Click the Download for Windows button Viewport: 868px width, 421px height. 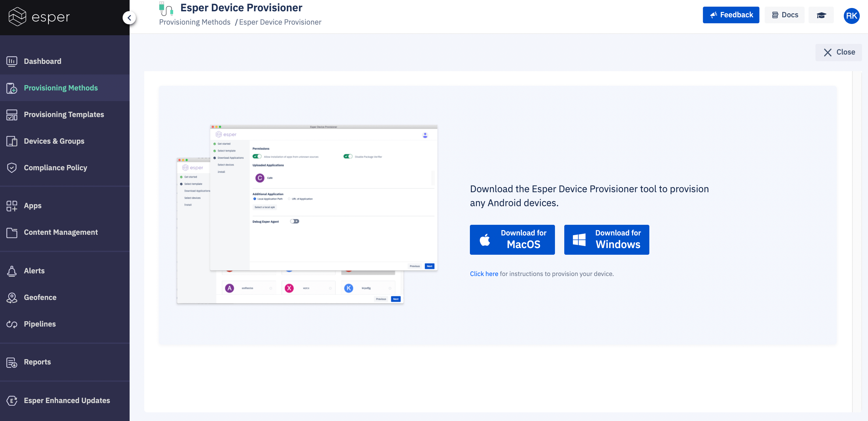(606, 239)
